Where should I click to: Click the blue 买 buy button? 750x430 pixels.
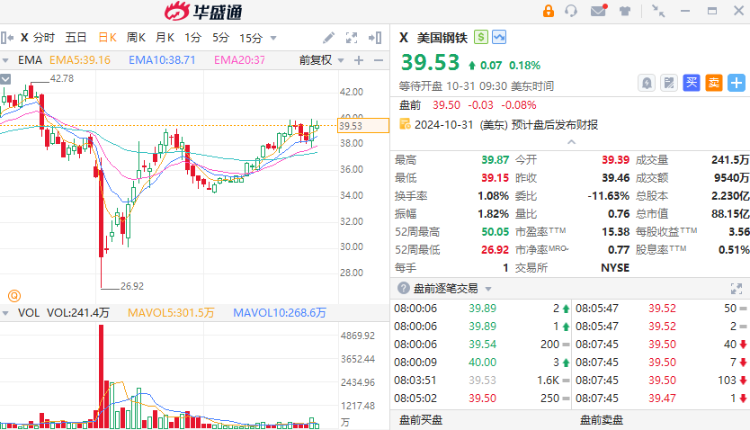[691, 83]
